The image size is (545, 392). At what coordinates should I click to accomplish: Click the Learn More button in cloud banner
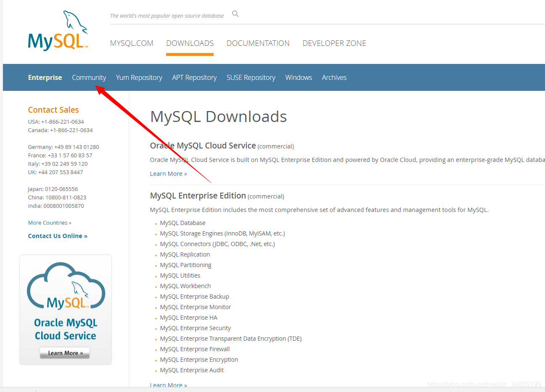(x=65, y=353)
